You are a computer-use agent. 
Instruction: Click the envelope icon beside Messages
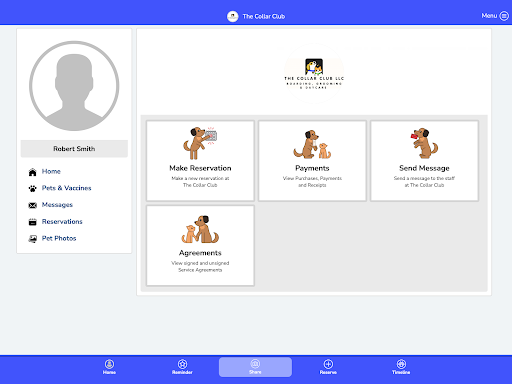pos(32,205)
